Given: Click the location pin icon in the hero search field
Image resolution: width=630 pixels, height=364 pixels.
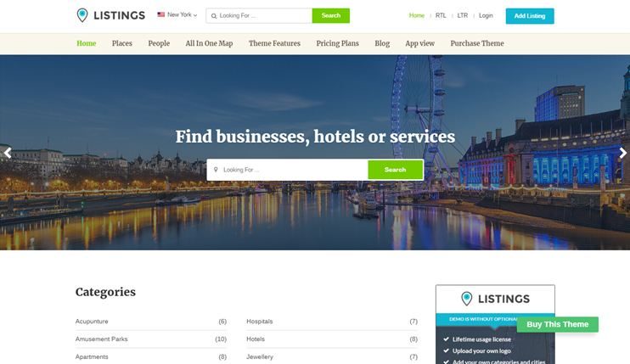Looking at the screenshot, I should (216, 170).
